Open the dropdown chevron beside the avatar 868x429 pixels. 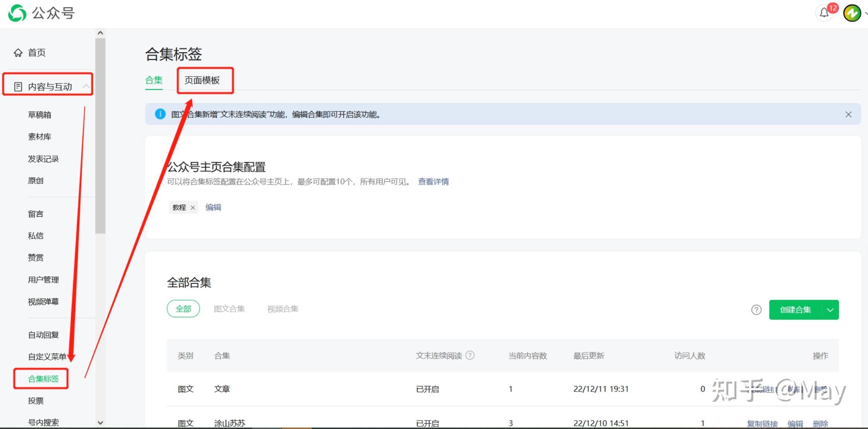866,13
